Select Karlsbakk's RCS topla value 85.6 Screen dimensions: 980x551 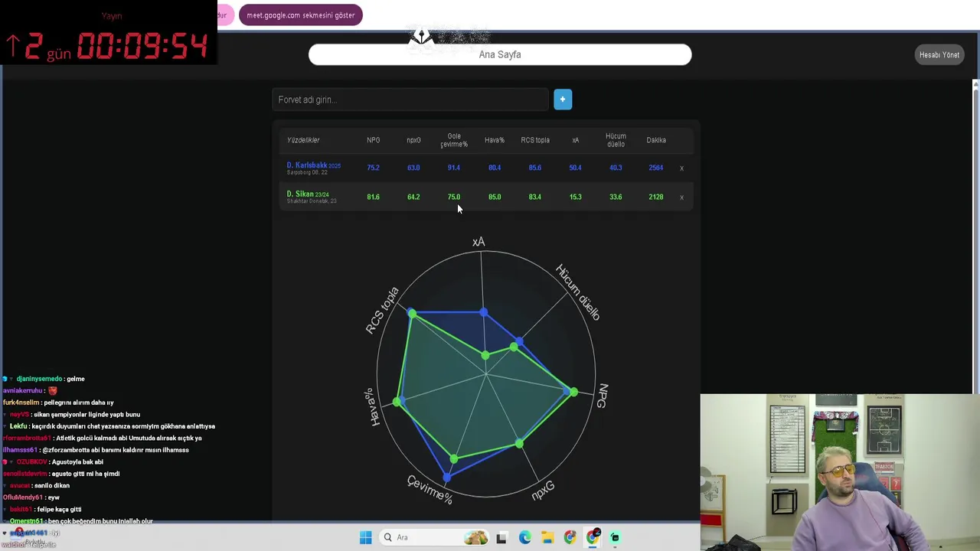pos(535,168)
